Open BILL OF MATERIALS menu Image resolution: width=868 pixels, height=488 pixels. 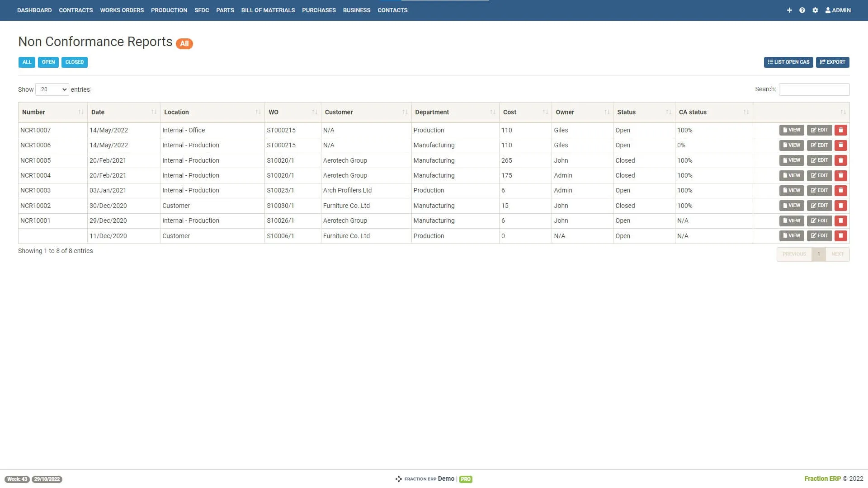pyautogui.click(x=268, y=10)
